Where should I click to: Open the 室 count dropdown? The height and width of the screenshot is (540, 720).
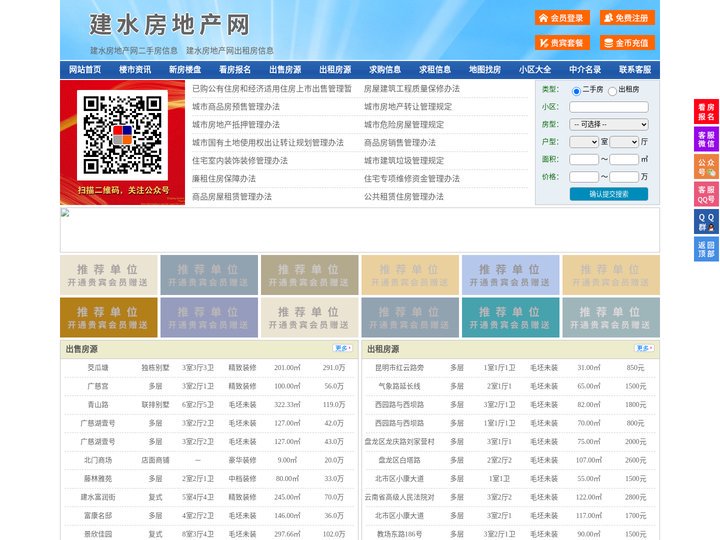pyautogui.click(x=584, y=142)
